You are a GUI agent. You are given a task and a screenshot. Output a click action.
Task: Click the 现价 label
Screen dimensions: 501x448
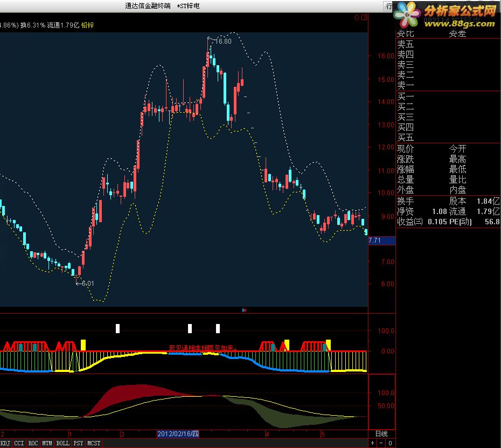406,149
